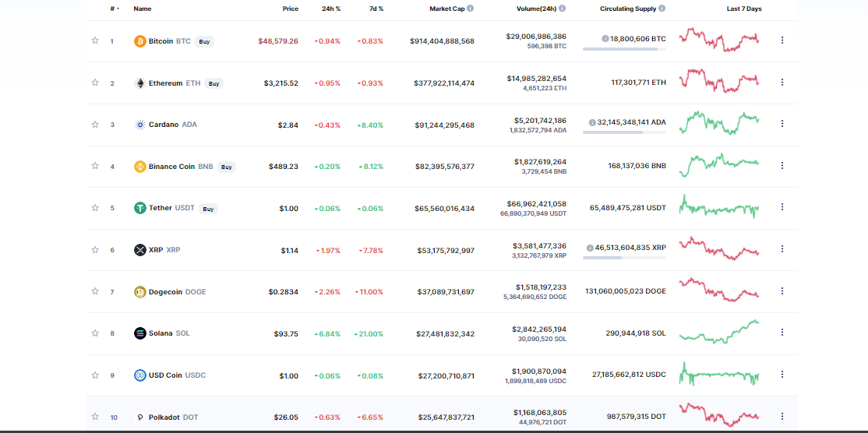Sort table by Price column header

click(291, 9)
